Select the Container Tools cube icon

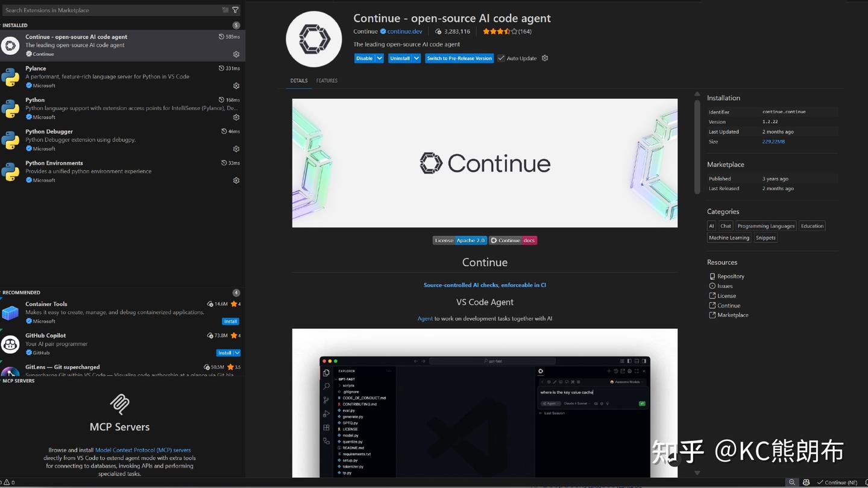(x=10, y=313)
